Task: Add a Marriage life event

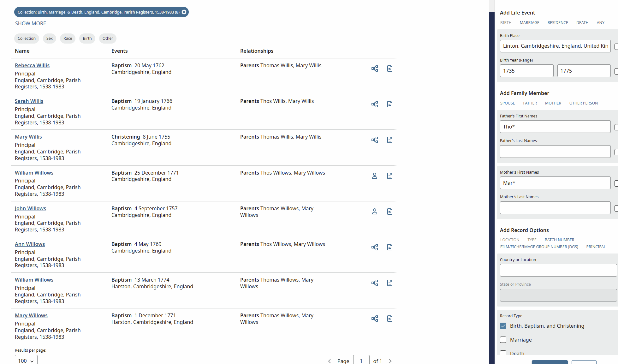Action: coord(529,23)
